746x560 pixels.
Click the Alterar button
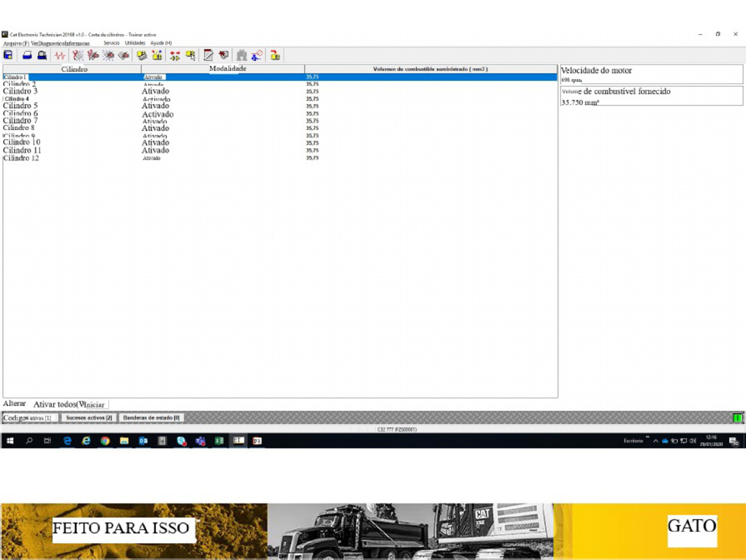click(14, 404)
